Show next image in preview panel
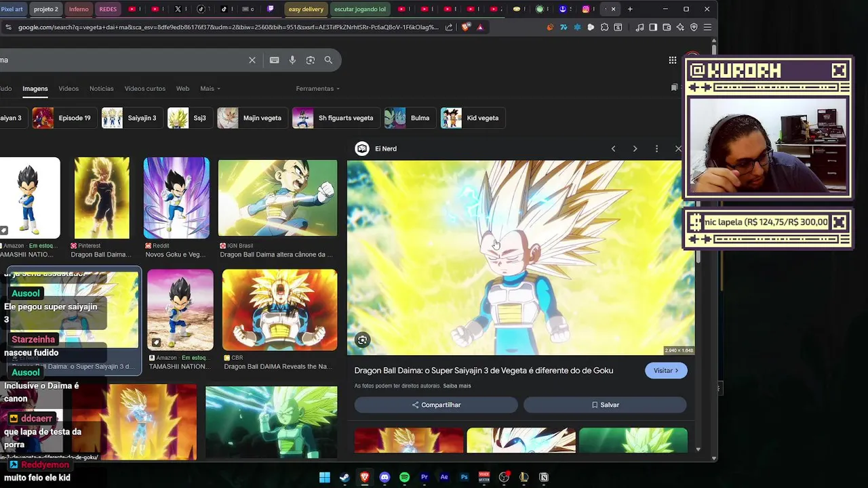 [x=635, y=148]
